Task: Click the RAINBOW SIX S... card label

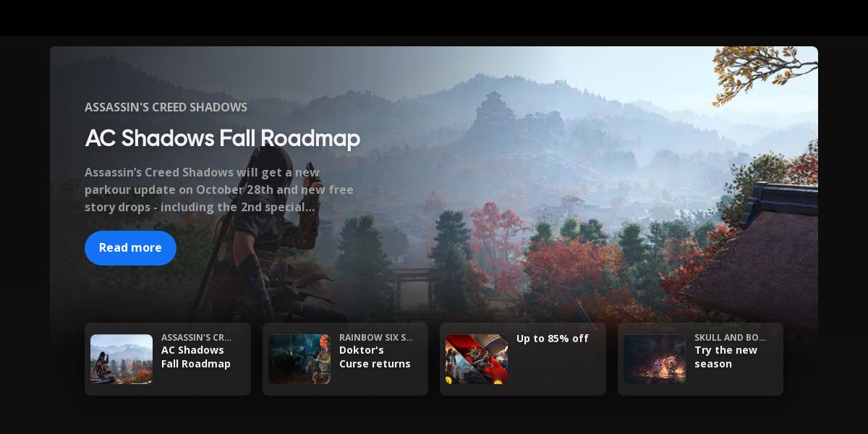Action: pos(376,337)
